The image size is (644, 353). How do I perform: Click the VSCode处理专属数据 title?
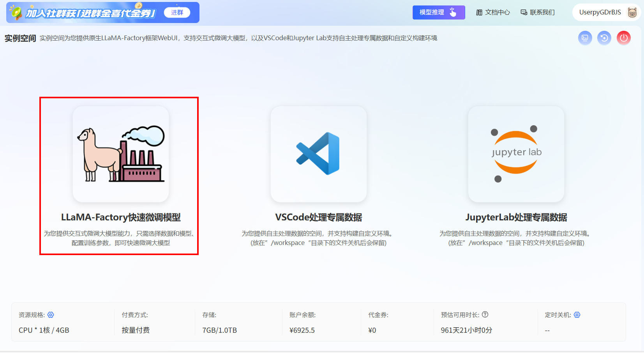point(318,217)
